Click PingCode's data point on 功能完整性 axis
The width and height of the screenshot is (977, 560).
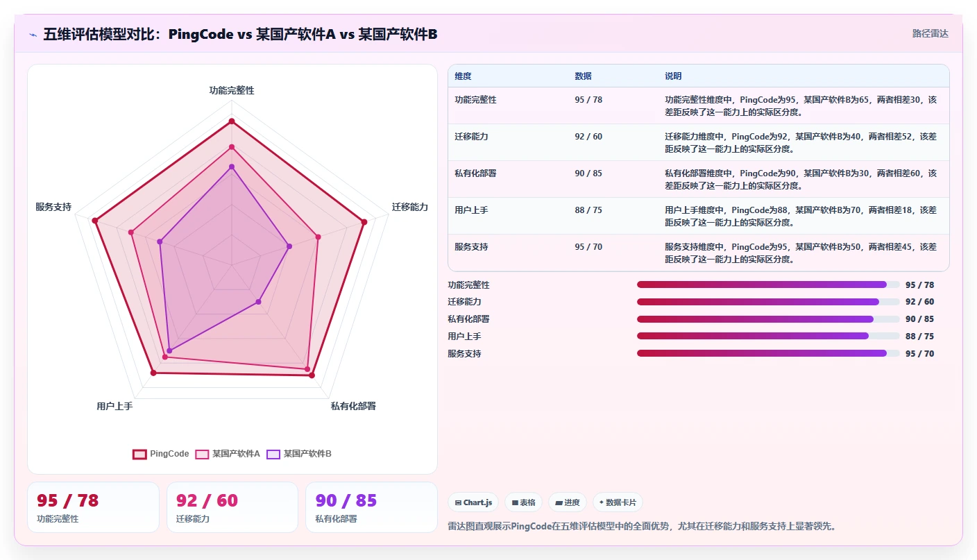pos(232,121)
